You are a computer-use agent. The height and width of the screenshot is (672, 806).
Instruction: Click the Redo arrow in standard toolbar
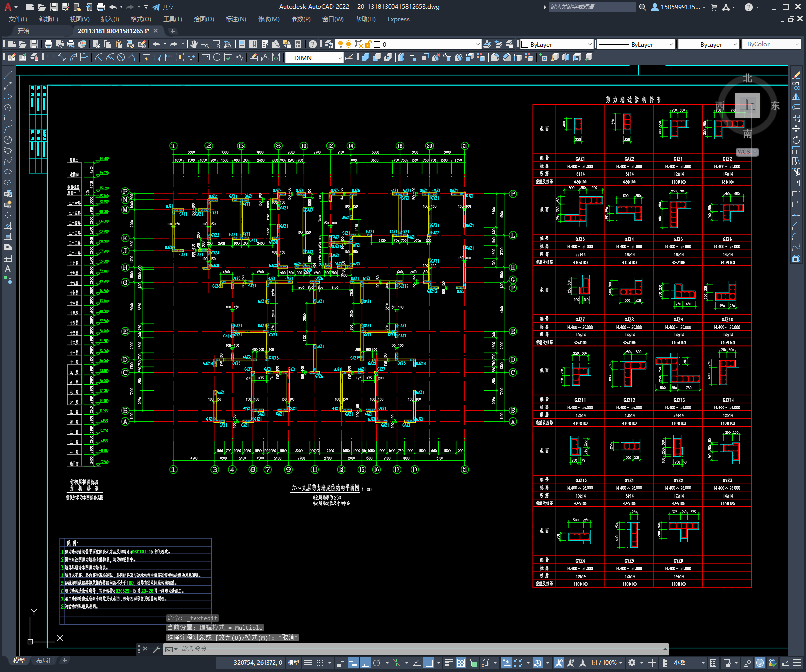[174, 44]
